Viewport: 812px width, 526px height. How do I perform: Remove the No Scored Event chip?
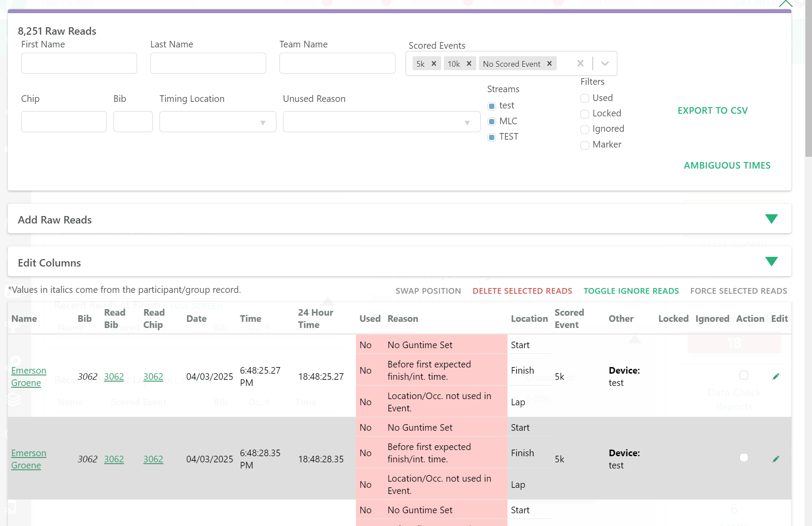(549, 64)
